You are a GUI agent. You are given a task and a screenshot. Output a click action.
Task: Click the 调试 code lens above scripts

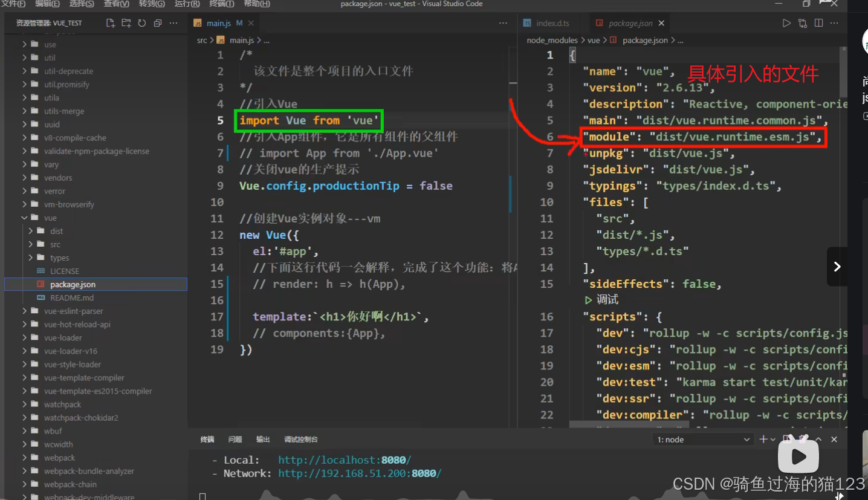coord(607,299)
